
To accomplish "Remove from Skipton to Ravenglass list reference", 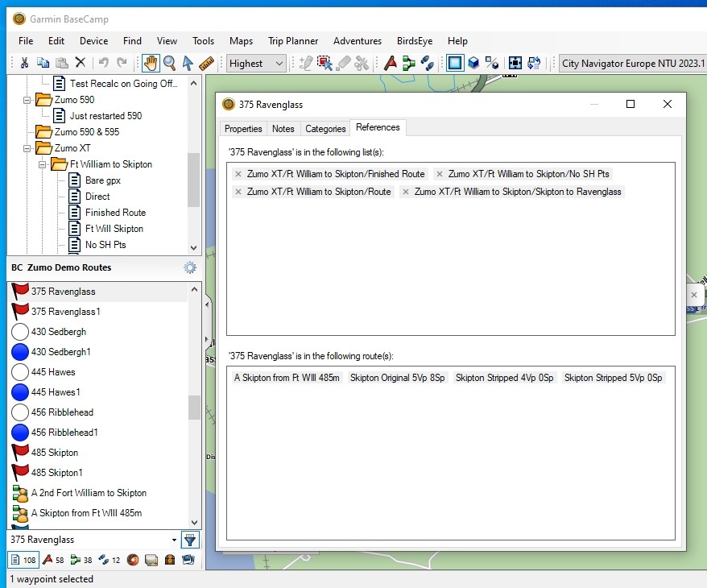I will (x=406, y=192).
